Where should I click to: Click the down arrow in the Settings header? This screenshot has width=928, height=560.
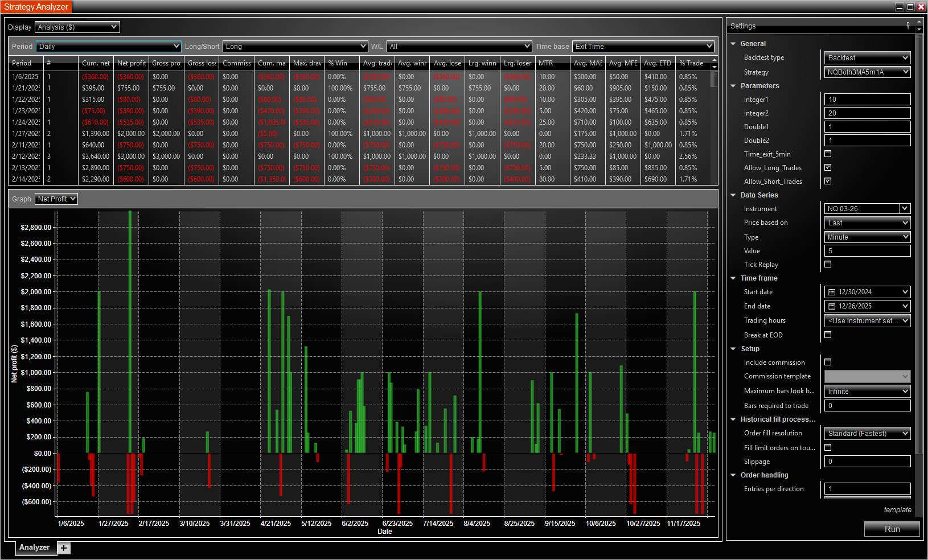[919, 30]
